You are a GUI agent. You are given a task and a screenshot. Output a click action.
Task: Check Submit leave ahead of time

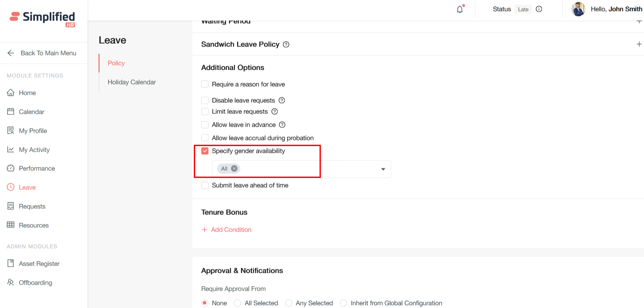205,185
